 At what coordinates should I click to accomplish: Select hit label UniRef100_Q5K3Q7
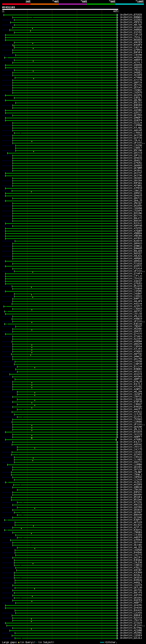point(131,203)
